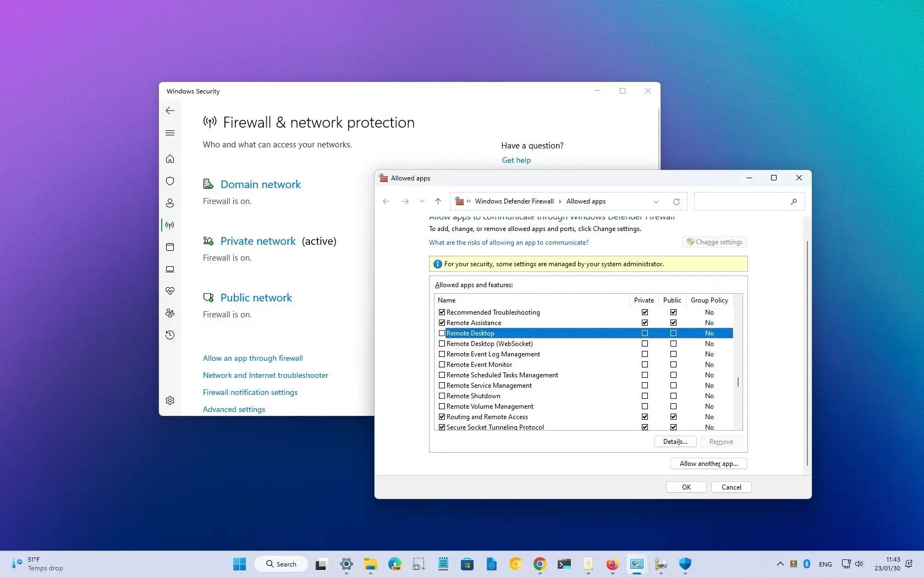The image size is (924, 577).
Task: Open the address bar history dropdown
Action: [656, 201]
